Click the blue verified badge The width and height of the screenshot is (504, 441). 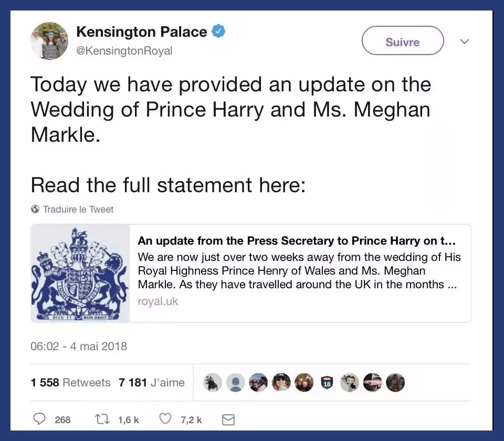[x=218, y=32]
